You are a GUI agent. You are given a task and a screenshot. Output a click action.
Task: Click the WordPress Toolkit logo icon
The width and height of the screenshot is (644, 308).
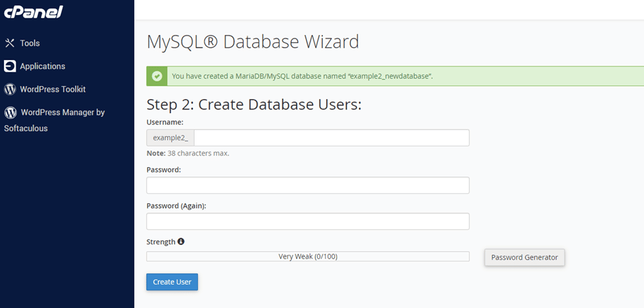pos(10,89)
